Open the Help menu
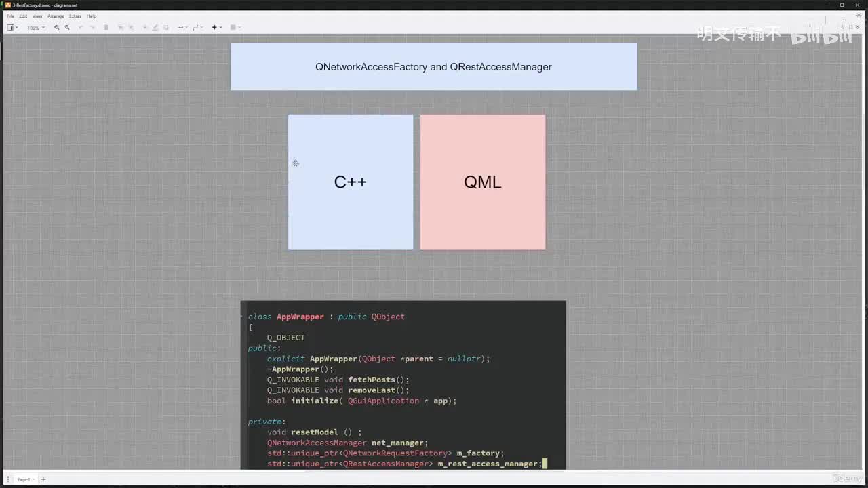The image size is (868, 488). [92, 16]
